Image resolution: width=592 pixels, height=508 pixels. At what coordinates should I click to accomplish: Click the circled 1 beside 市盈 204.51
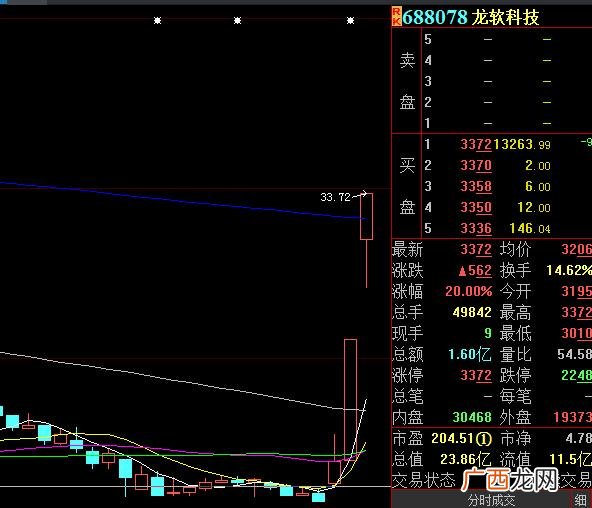point(484,439)
